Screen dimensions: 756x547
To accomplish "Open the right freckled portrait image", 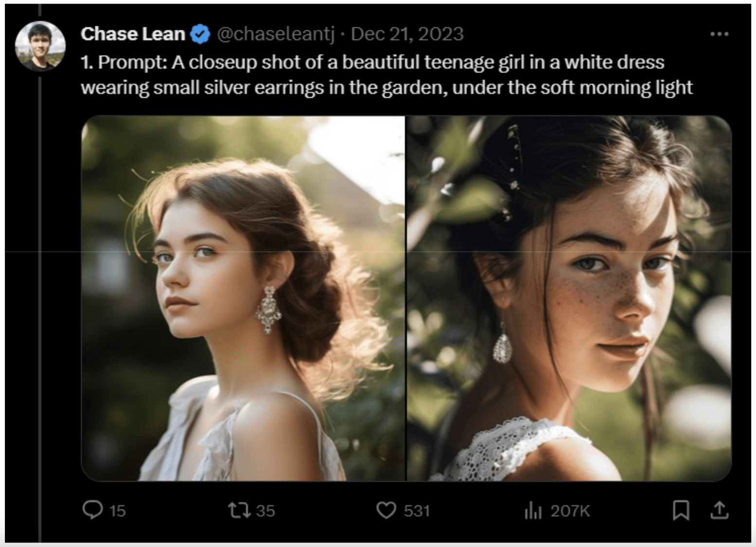I will 569,298.
